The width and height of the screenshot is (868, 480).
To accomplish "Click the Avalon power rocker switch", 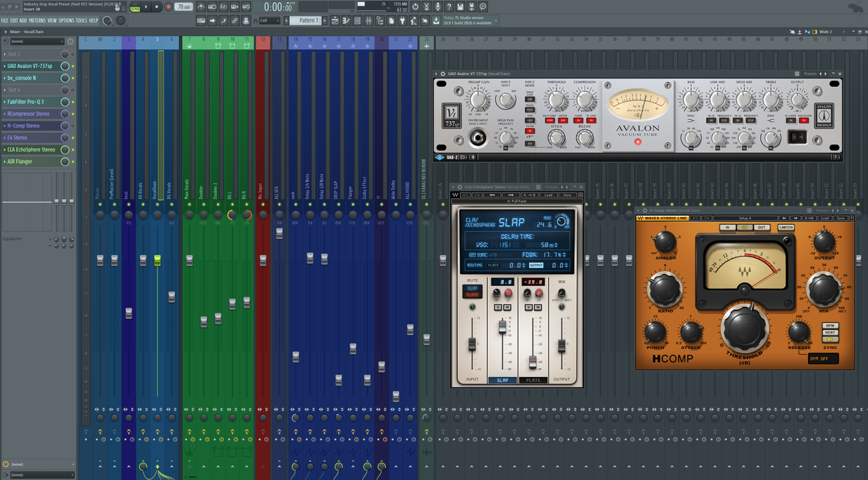I will click(797, 137).
